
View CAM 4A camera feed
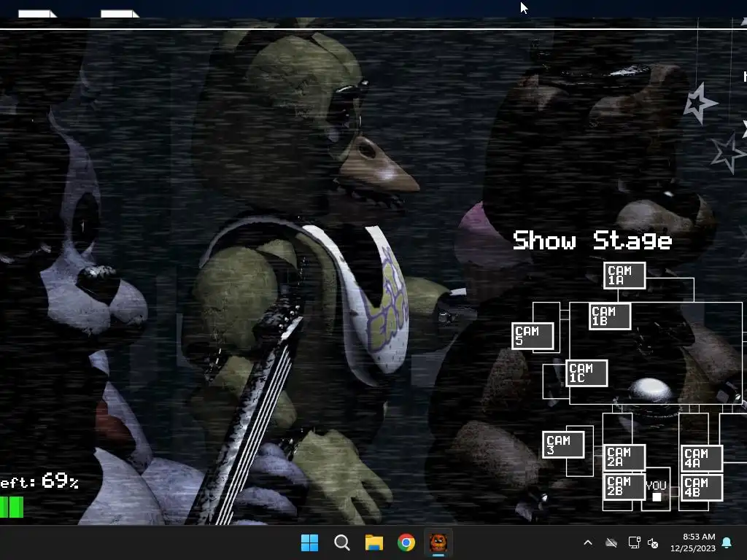703,458
